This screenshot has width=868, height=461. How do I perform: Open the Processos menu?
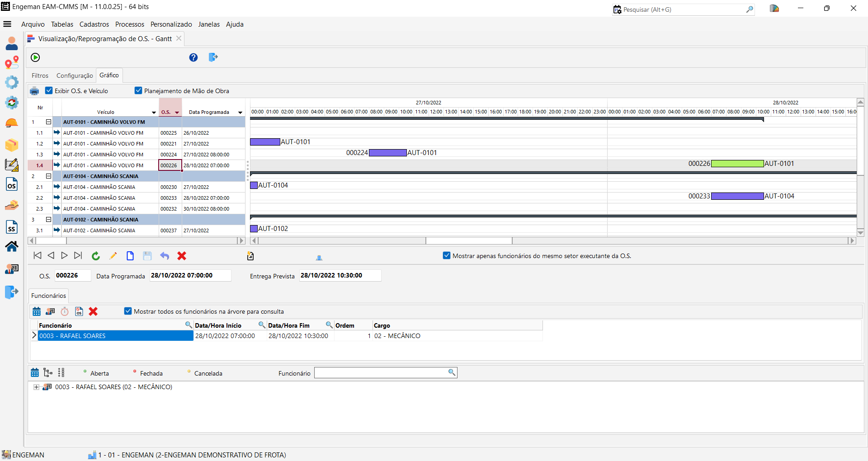pos(129,24)
